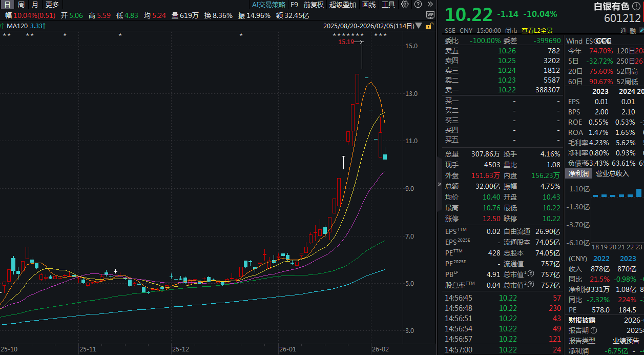Enable 超级叠加 overlay comparison
This screenshot has width=644, height=355.
tap(343, 5)
